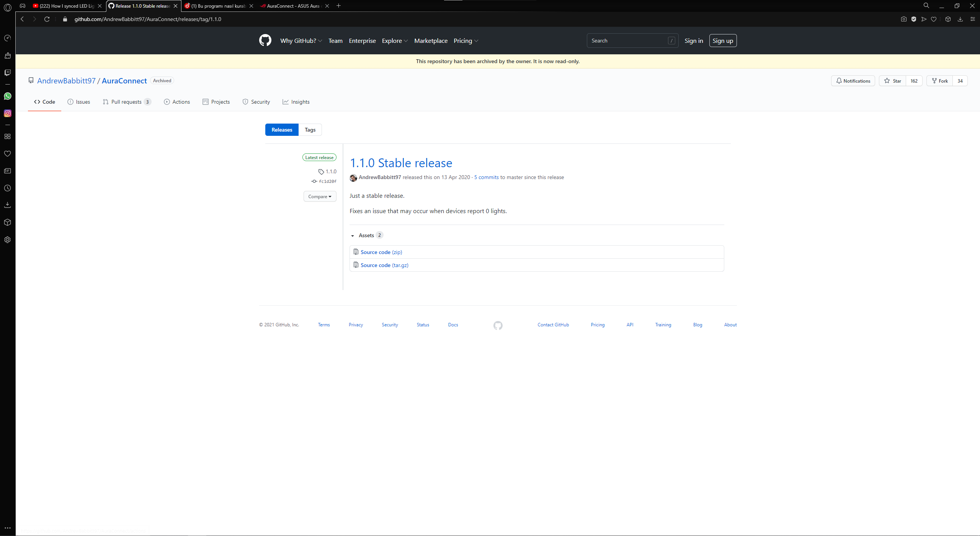Click the Sign in link
The image size is (980, 536).
[x=694, y=41]
